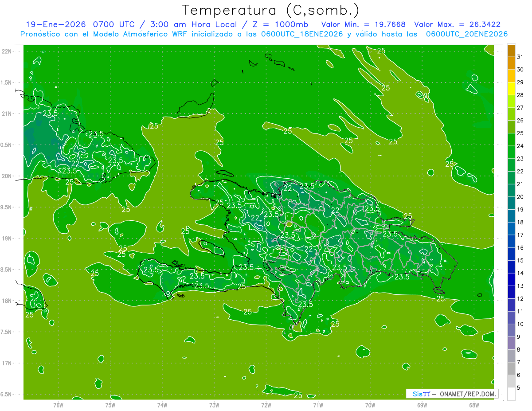The height and width of the screenshot is (411, 532).
Task: Click the 'Valor Min. = 19.7668' text
Action: (x=363, y=24)
